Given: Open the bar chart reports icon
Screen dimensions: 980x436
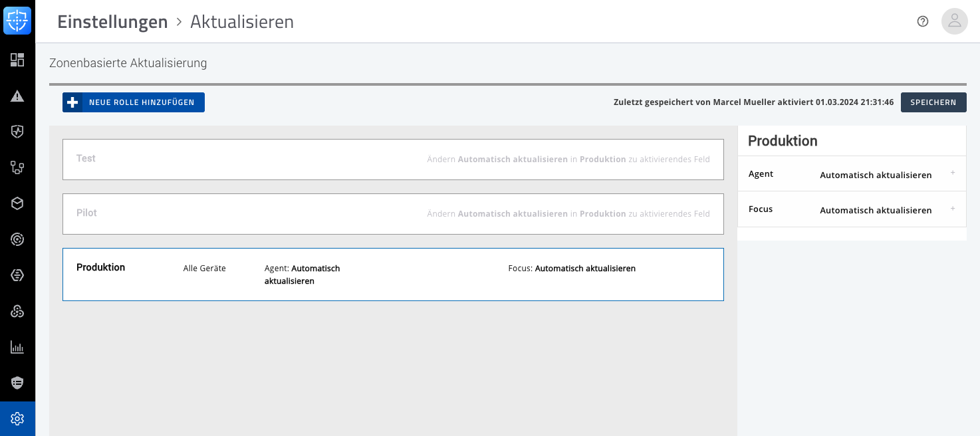Looking at the screenshot, I should [x=17, y=347].
